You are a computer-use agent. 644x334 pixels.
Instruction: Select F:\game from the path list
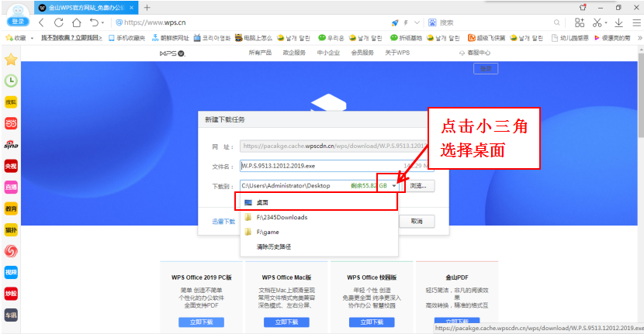[x=319, y=232]
